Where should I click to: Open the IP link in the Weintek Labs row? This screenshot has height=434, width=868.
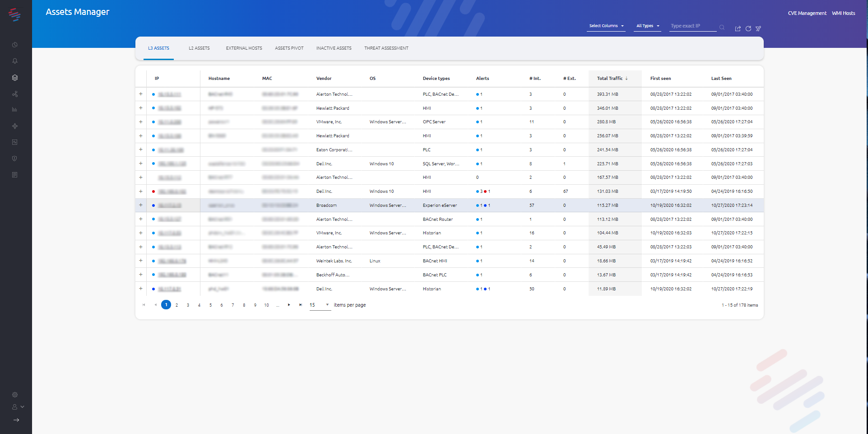(172, 261)
